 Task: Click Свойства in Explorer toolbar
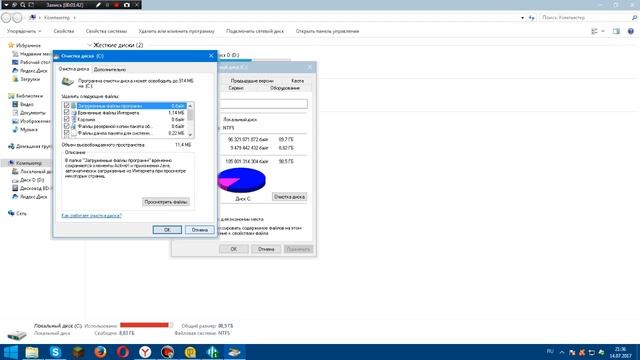[x=64, y=31]
